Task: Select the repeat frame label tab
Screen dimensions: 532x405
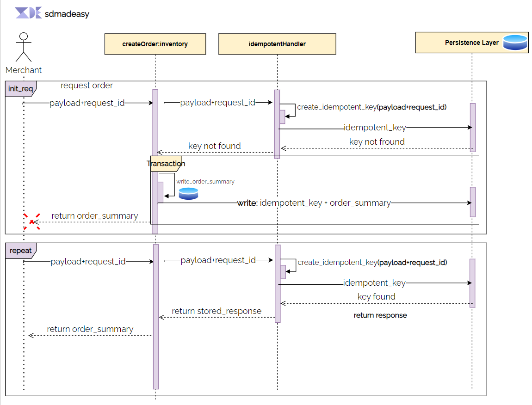Action: point(20,251)
